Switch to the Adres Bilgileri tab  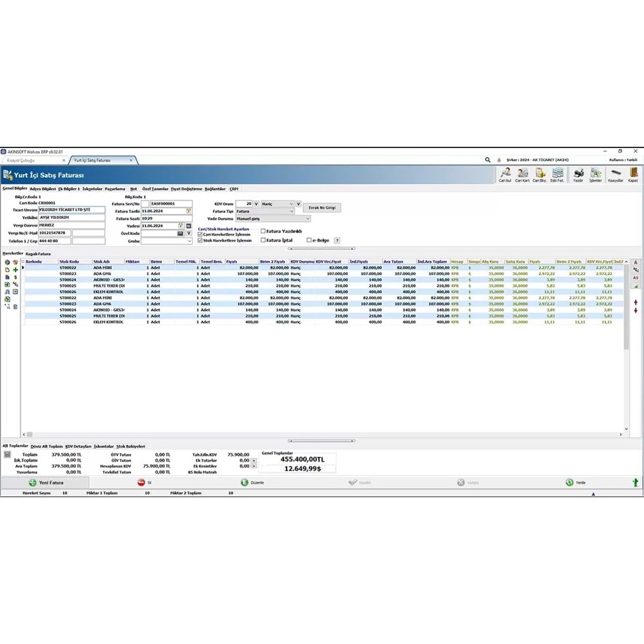[43, 189]
